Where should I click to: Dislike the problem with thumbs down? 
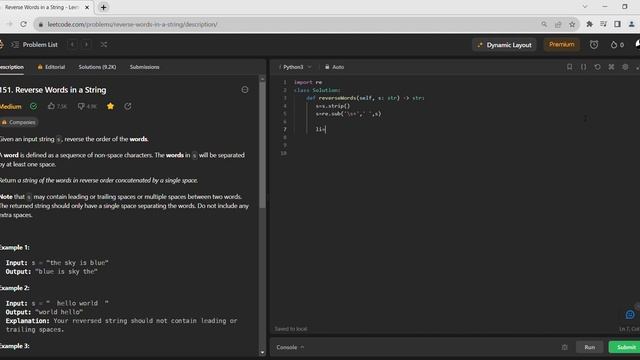(87, 106)
